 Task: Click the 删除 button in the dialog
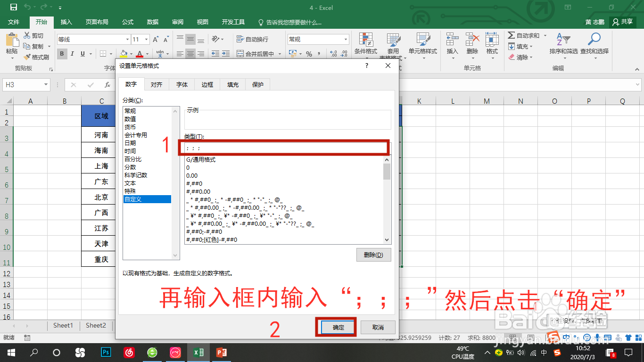pyautogui.click(x=373, y=255)
